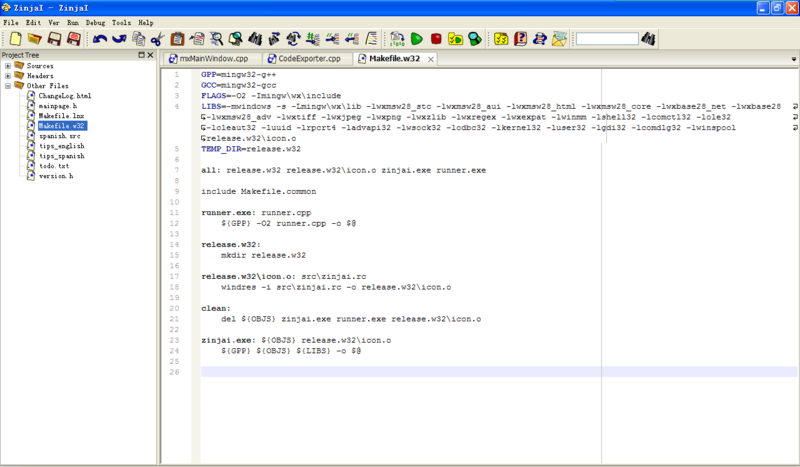This screenshot has width=800, height=467.
Task: Open the File menu
Action: 11,22
